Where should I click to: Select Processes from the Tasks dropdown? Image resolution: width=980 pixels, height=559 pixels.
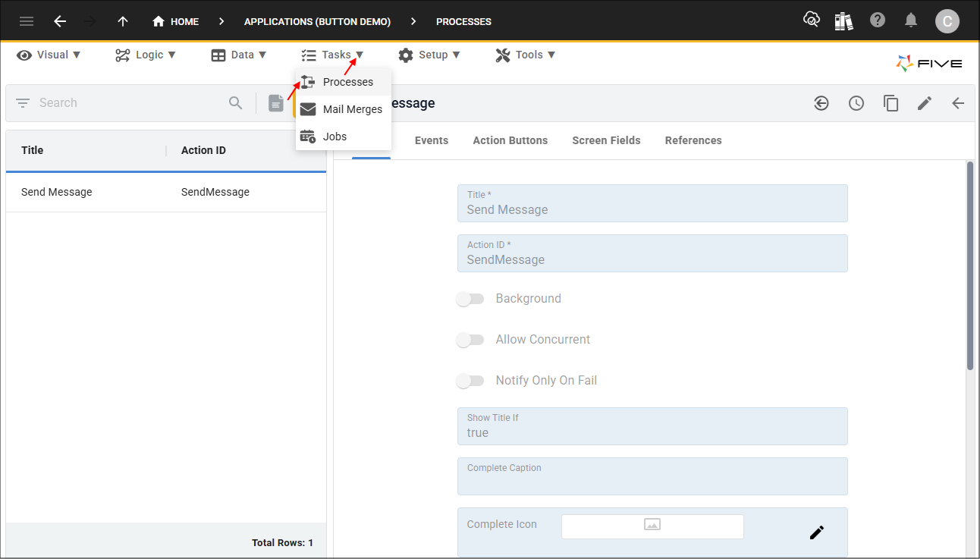coord(344,82)
